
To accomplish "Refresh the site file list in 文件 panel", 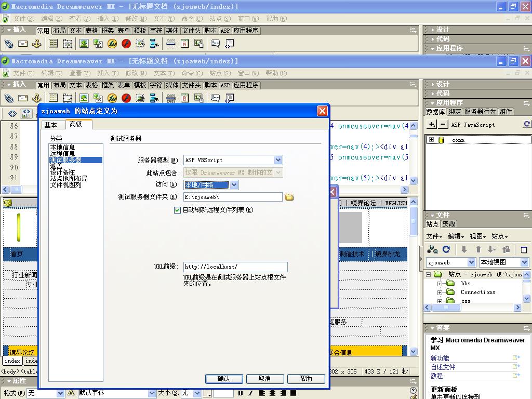I will click(446, 250).
